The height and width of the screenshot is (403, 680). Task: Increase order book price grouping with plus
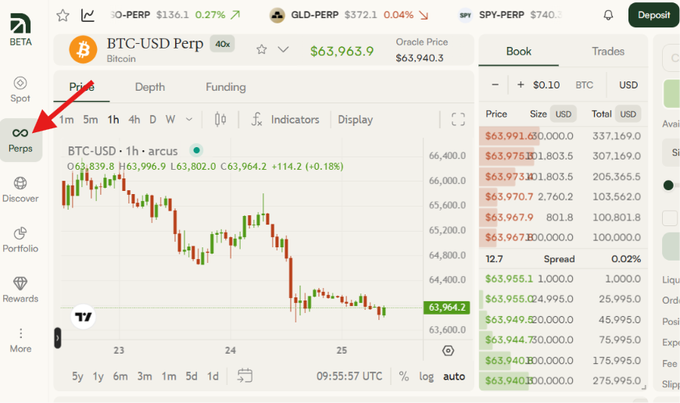[x=520, y=85]
